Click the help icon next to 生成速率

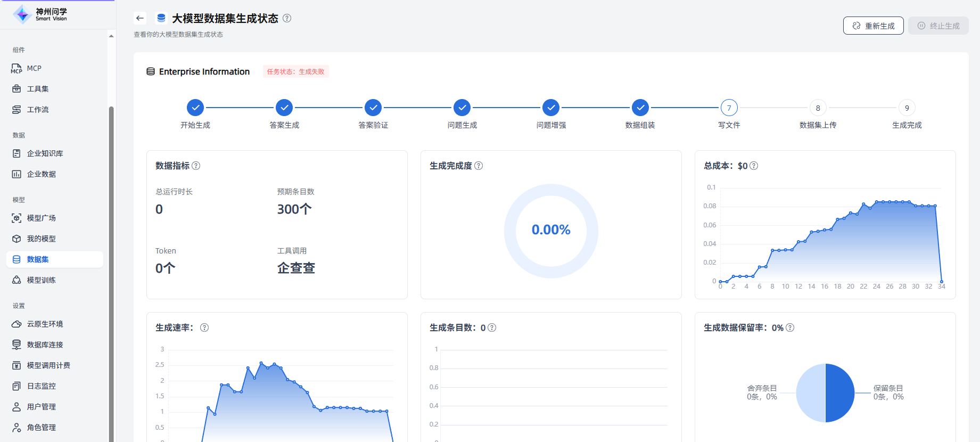tap(204, 328)
